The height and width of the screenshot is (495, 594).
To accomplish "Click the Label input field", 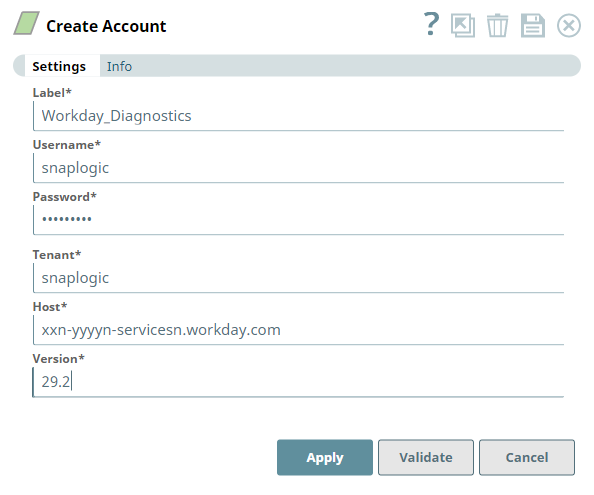I will pyautogui.click(x=299, y=116).
